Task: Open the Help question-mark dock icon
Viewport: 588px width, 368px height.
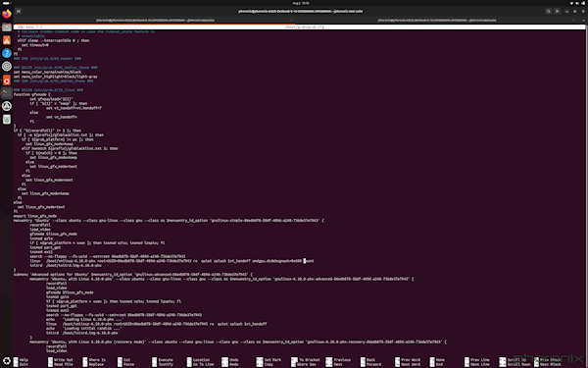Action: coord(7,53)
